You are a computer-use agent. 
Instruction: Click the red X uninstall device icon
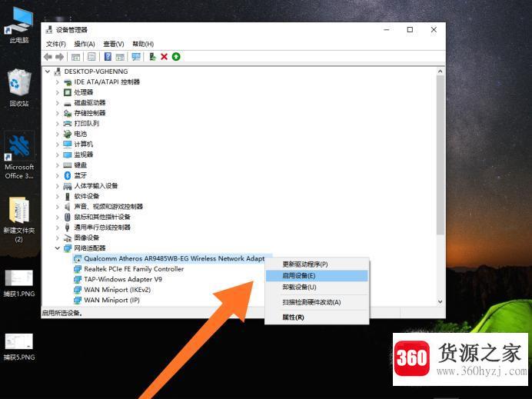point(165,57)
